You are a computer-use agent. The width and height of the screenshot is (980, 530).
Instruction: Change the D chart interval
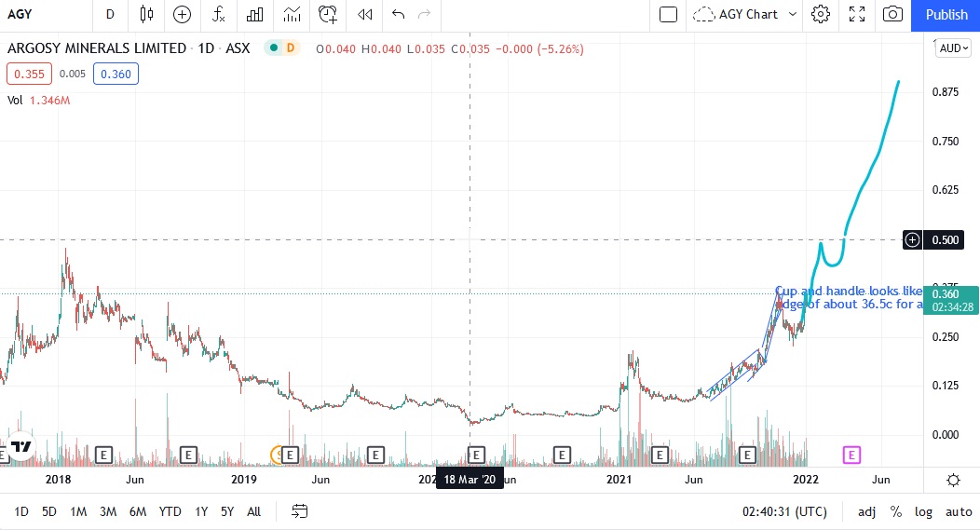click(110, 14)
